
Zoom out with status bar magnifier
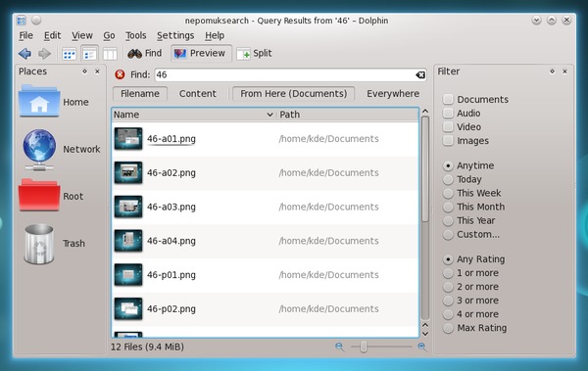pos(339,347)
